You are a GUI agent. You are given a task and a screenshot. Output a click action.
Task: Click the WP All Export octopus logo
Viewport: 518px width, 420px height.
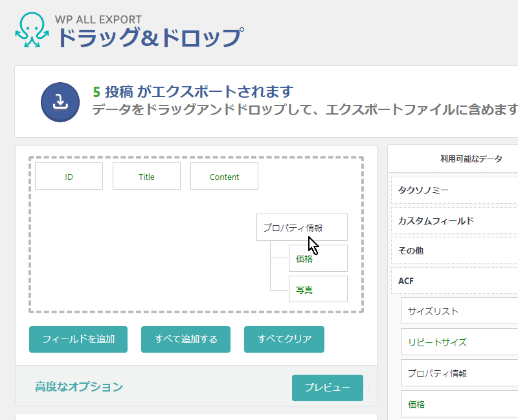pos(32,30)
